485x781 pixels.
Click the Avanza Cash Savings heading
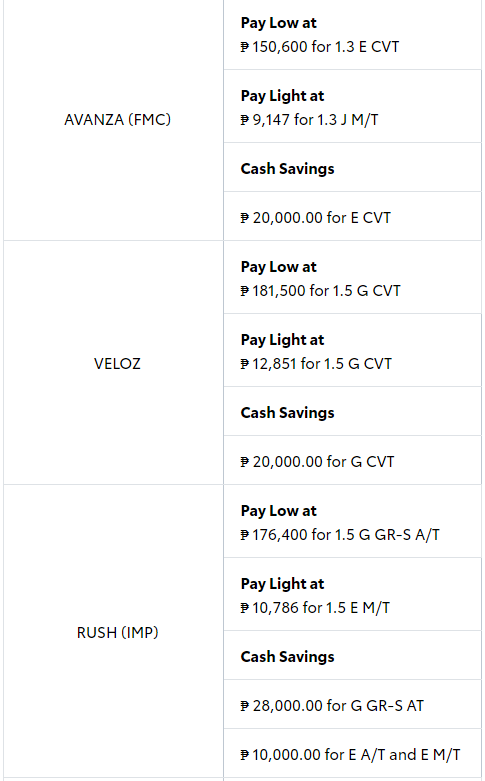coord(287,169)
